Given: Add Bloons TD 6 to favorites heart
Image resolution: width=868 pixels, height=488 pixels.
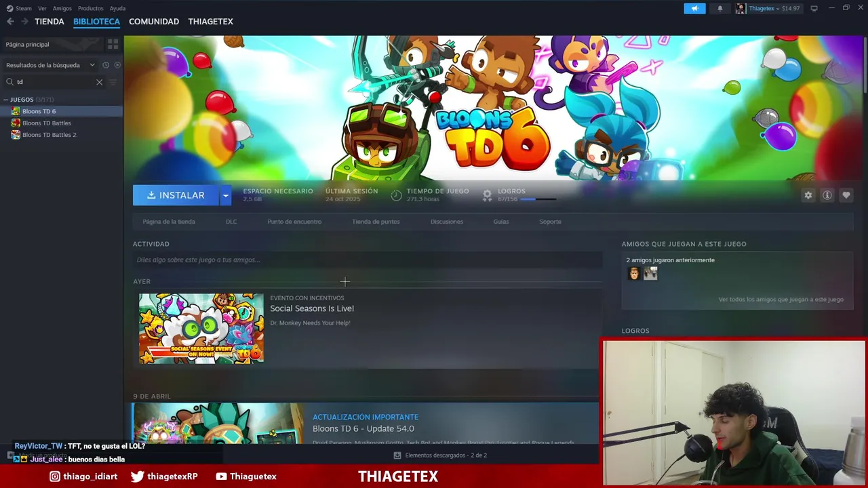Looking at the screenshot, I should [846, 195].
